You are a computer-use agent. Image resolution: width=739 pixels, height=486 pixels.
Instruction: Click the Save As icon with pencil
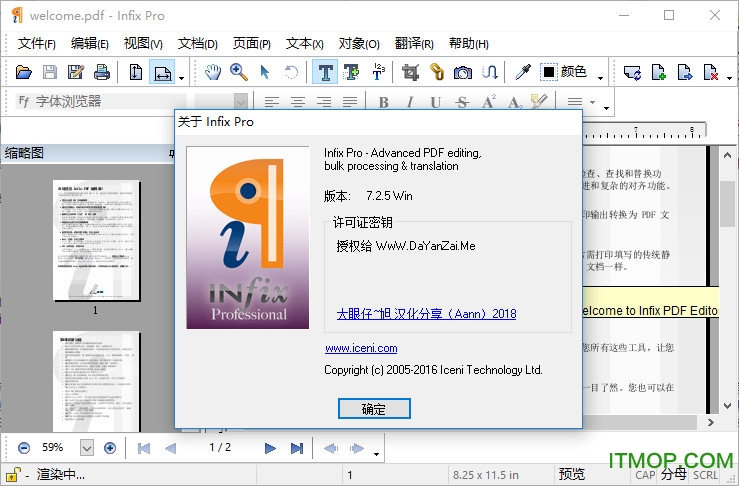click(x=75, y=72)
